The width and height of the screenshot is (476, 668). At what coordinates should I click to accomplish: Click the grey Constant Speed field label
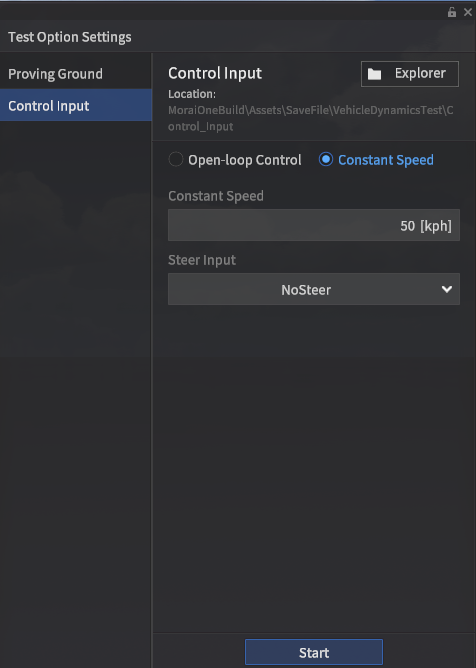216,196
